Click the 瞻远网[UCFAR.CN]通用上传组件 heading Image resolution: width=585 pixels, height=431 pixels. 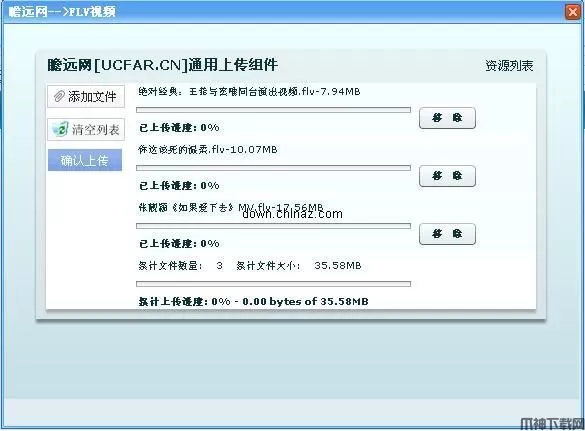163,65
